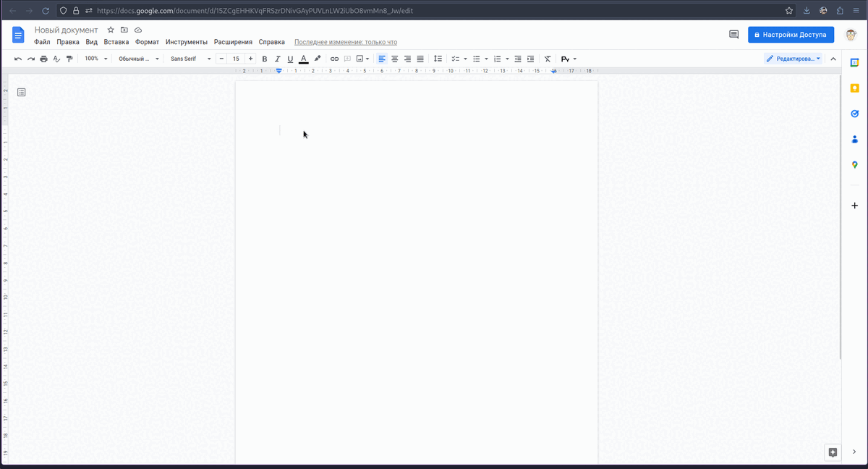Align text to the left
The height and width of the screenshot is (469, 868).
[382, 59]
